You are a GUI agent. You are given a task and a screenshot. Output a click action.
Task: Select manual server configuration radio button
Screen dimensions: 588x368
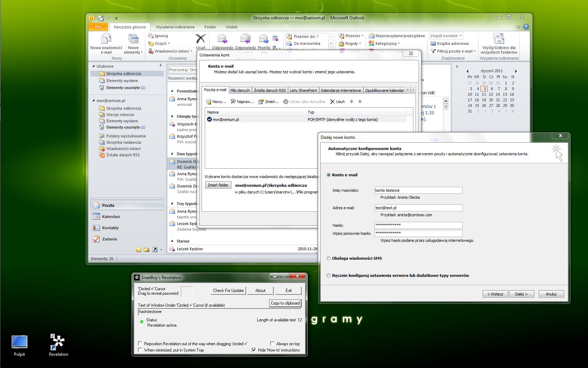(x=329, y=275)
